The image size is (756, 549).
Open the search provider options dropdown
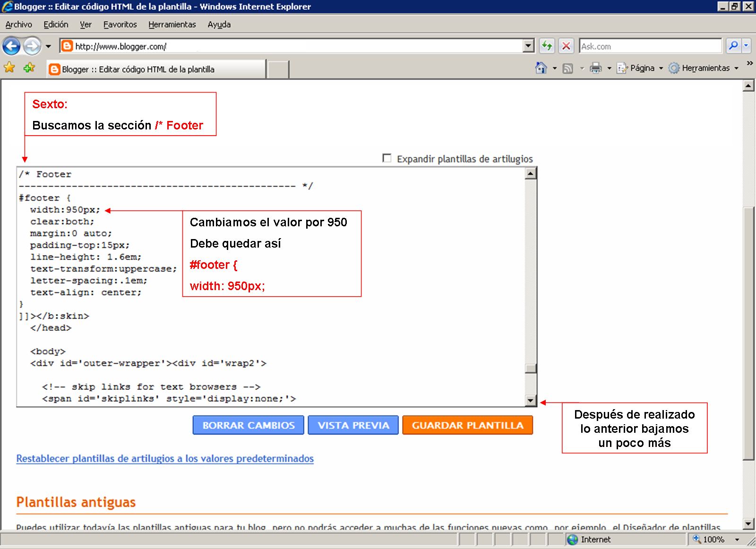[x=746, y=46]
